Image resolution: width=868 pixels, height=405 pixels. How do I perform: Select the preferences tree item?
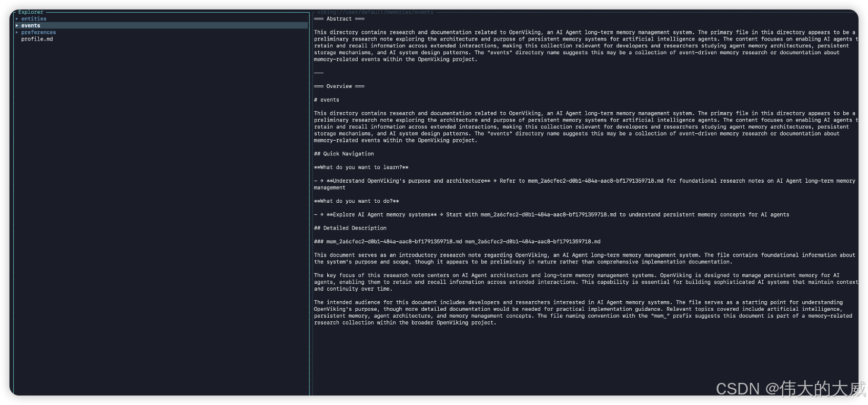(38, 33)
